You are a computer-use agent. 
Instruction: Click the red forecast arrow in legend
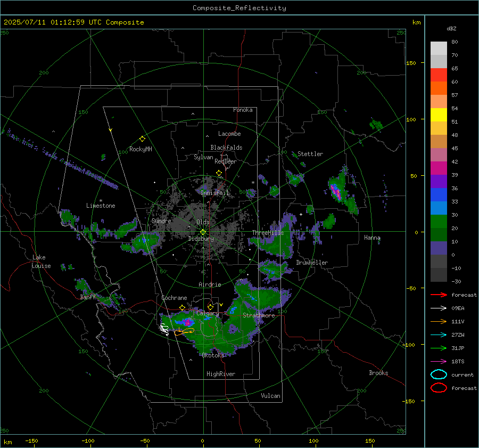(439, 295)
